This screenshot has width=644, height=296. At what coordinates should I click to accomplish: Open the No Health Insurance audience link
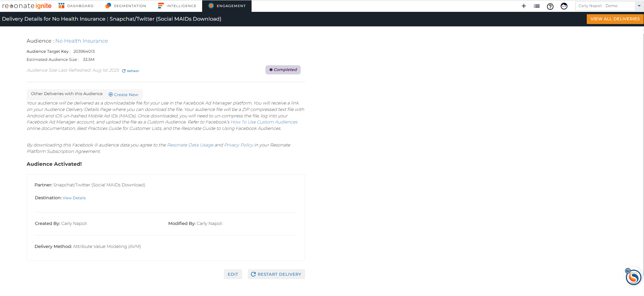(x=82, y=41)
